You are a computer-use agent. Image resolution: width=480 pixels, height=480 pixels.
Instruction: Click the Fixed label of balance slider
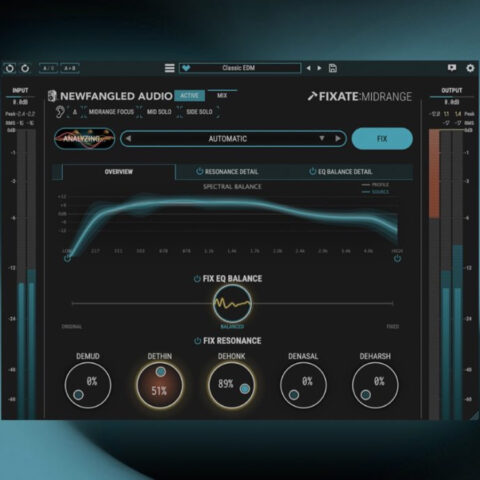click(393, 326)
